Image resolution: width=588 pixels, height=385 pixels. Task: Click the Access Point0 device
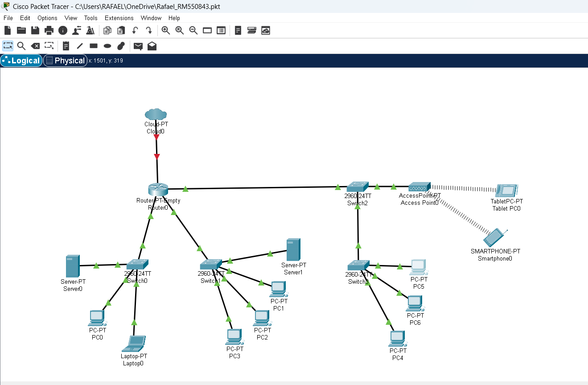click(419, 187)
